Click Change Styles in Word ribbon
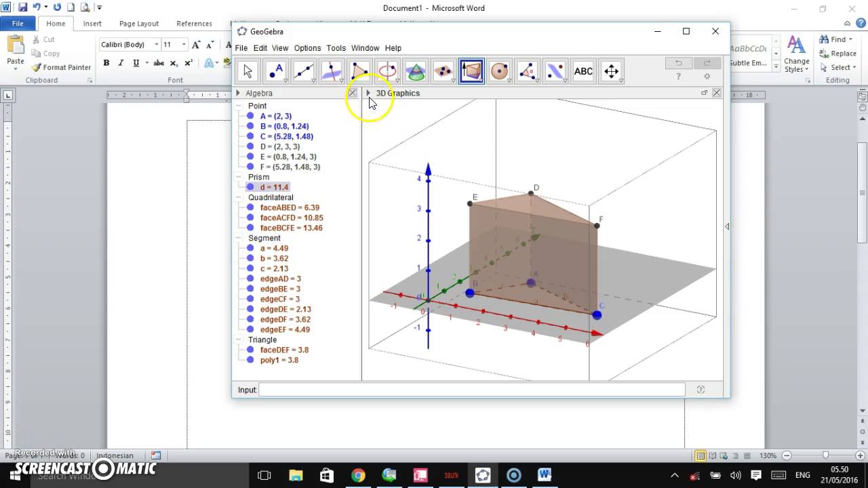The width and height of the screenshot is (868, 488). click(x=797, y=54)
